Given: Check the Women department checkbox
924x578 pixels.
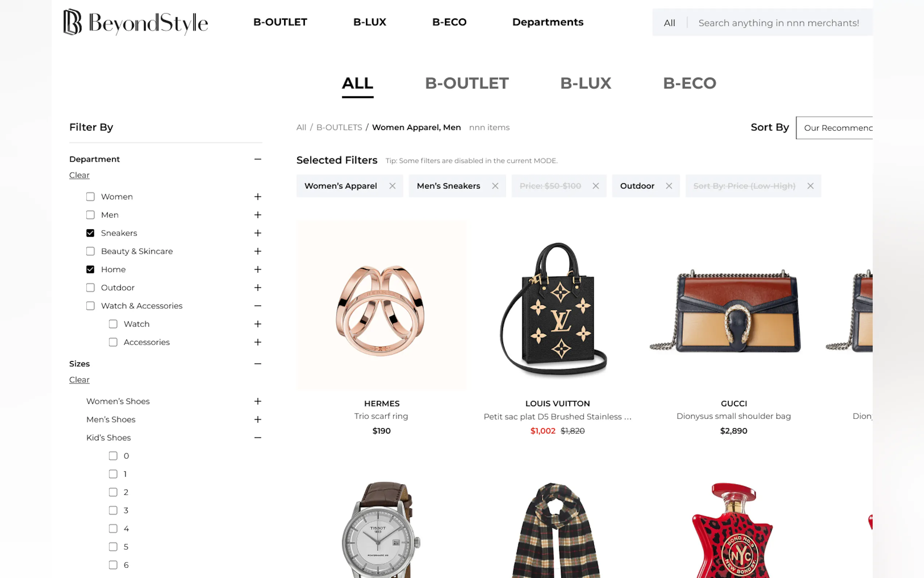Looking at the screenshot, I should tap(90, 197).
